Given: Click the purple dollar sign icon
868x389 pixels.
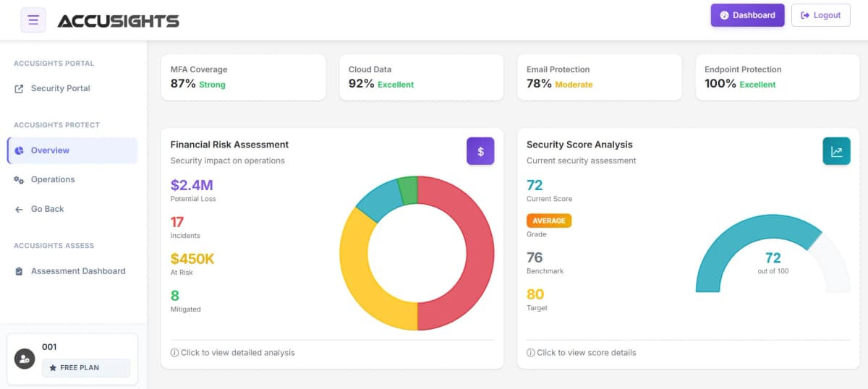Looking at the screenshot, I should pyautogui.click(x=480, y=151).
